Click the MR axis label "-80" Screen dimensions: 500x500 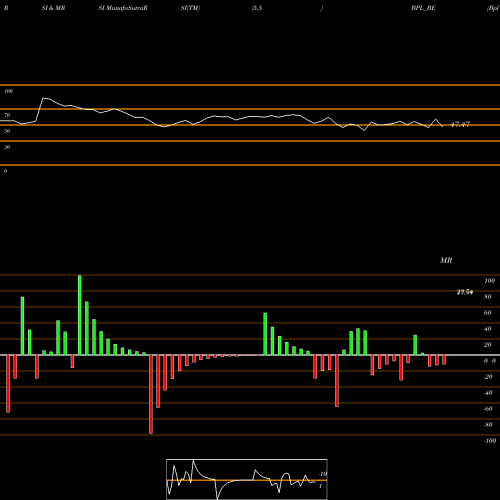(488, 425)
